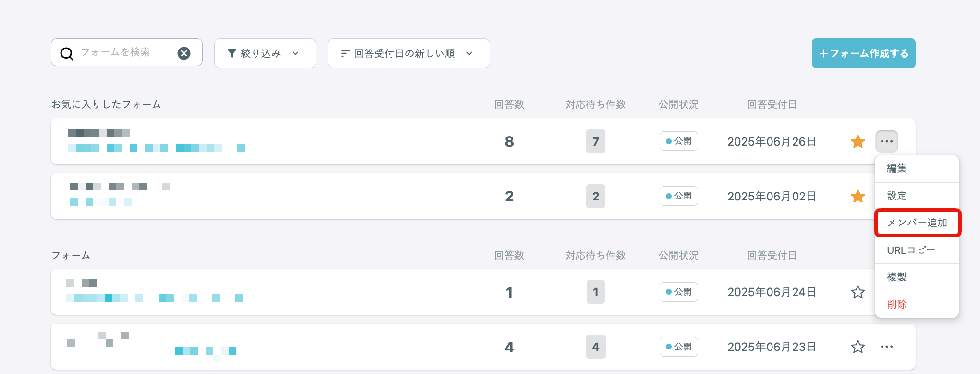Click the 公開 status badge on the first form
Image resolution: width=980 pixels, height=374 pixels.
point(678,141)
